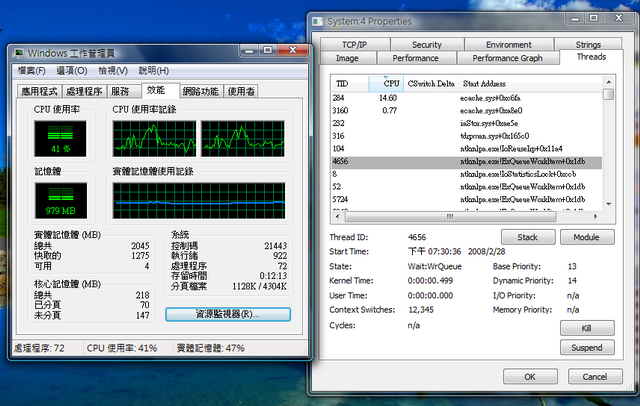
Task: Open the Environment tab in Properties
Action: (x=509, y=44)
